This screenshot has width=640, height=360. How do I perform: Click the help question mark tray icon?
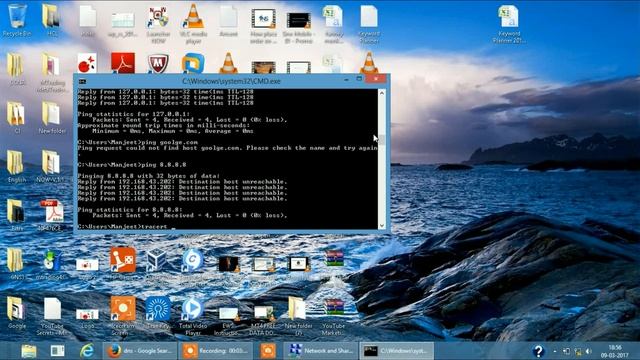pyautogui.click(x=538, y=351)
